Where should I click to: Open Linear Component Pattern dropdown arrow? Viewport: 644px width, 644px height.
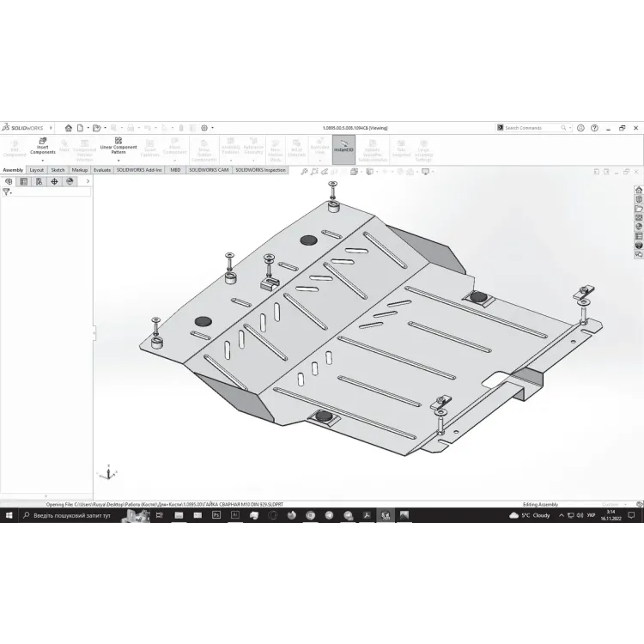click(x=118, y=161)
